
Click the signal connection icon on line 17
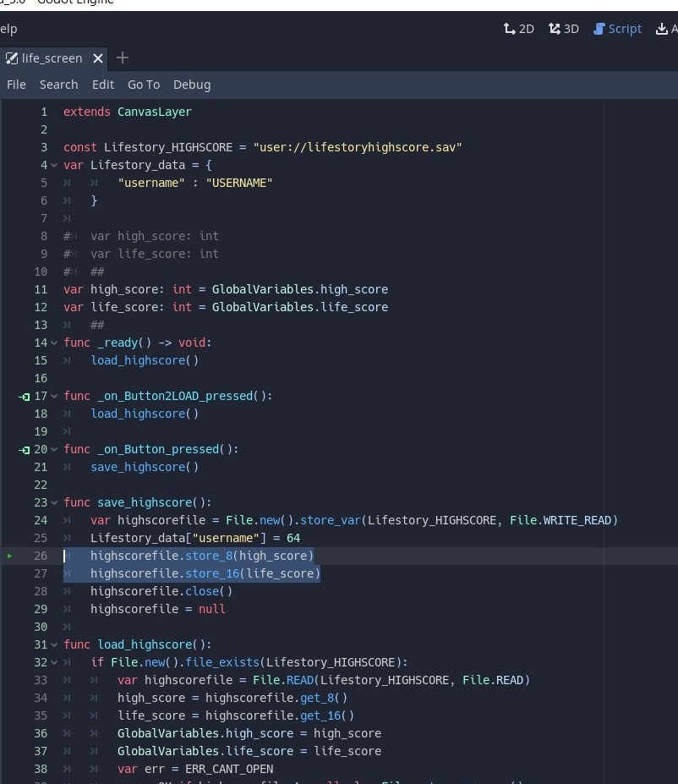click(25, 396)
